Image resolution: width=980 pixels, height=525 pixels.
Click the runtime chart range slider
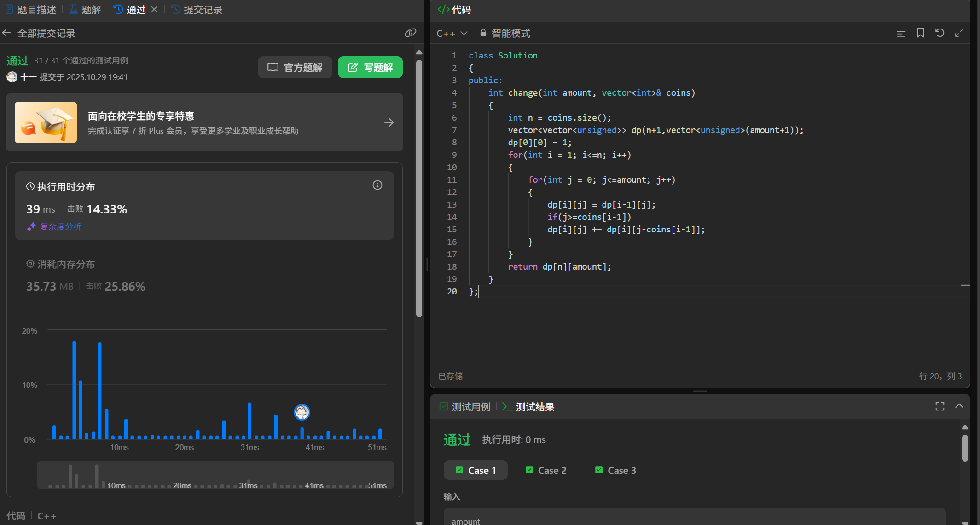(x=215, y=475)
